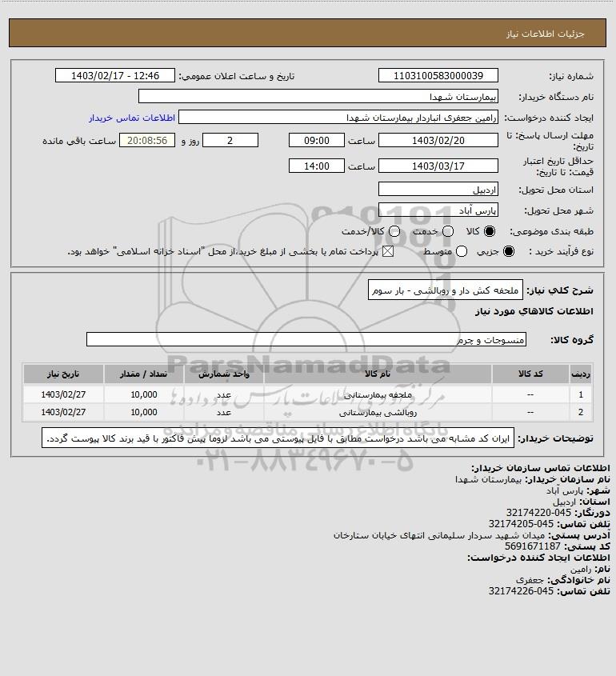Click the page title 'جزئیات اطلاعات نیاز'

(546, 34)
